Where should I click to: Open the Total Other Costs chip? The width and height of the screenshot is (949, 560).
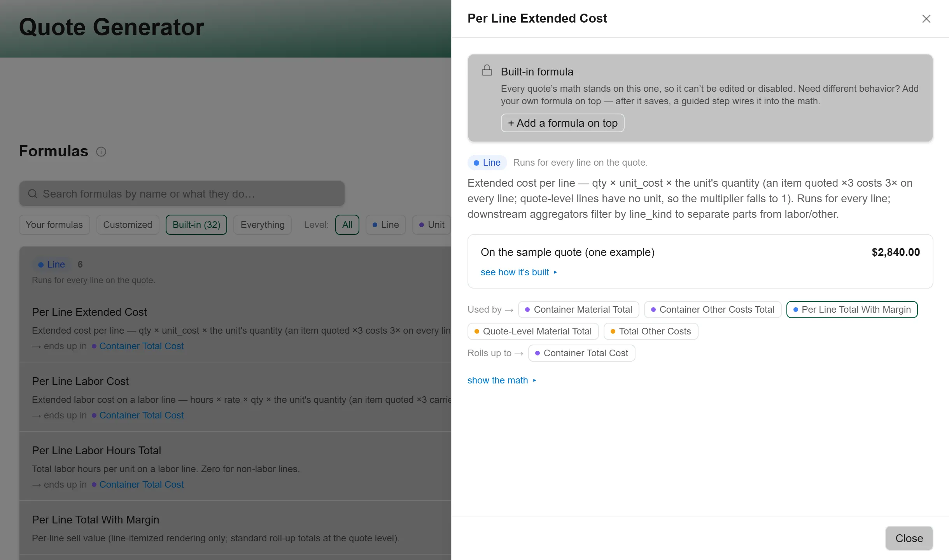tap(651, 331)
